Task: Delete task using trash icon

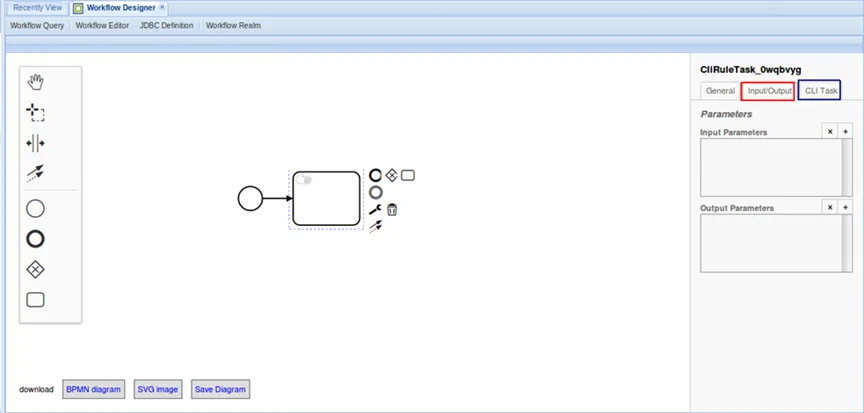Action: 392,209
